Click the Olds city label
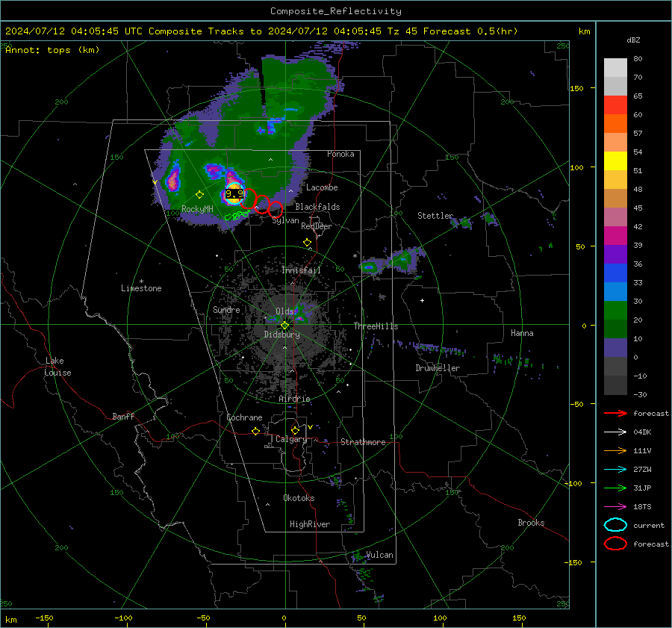 point(284,311)
